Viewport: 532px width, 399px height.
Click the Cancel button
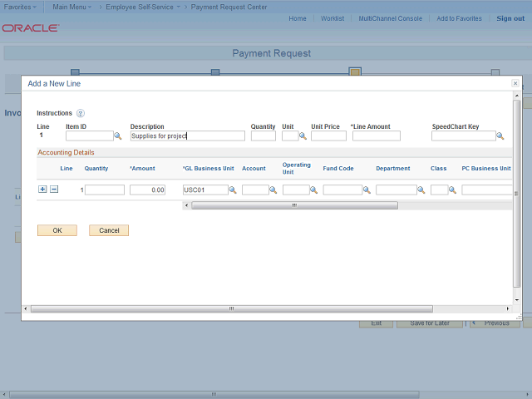pos(109,230)
